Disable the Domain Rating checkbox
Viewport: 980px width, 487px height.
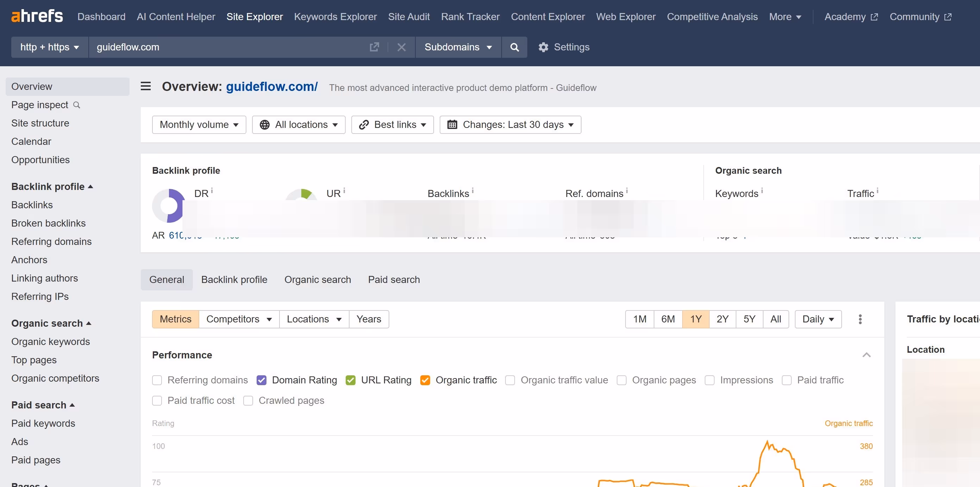click(261, 380)
